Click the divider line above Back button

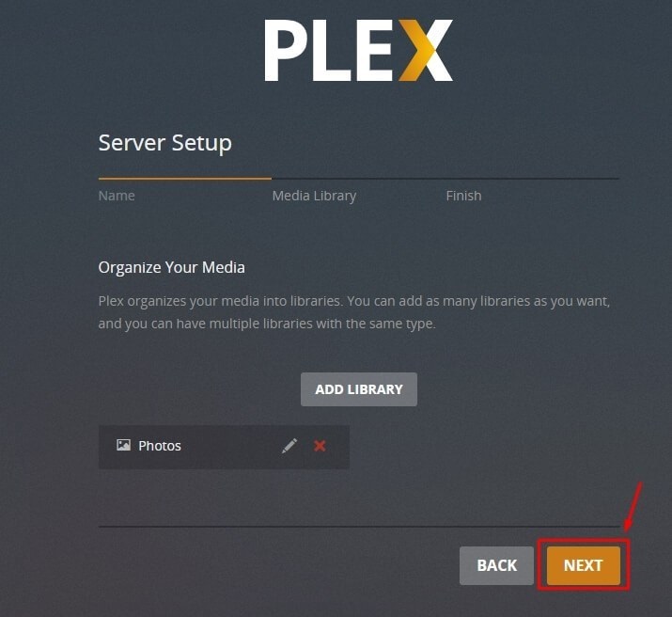pos(359,527)
